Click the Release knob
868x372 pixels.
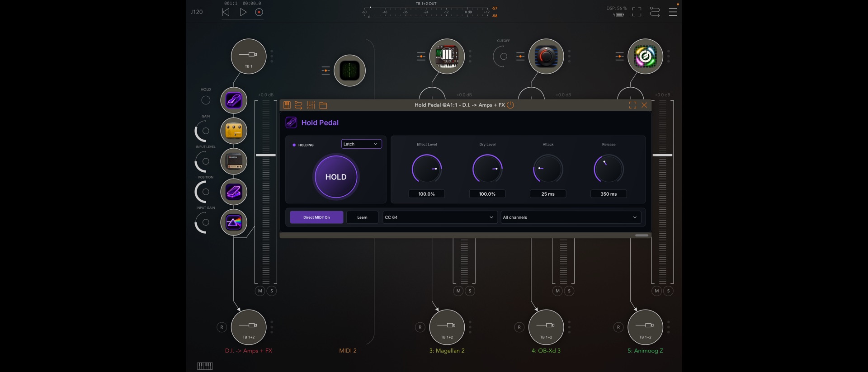tap(609, 169)
